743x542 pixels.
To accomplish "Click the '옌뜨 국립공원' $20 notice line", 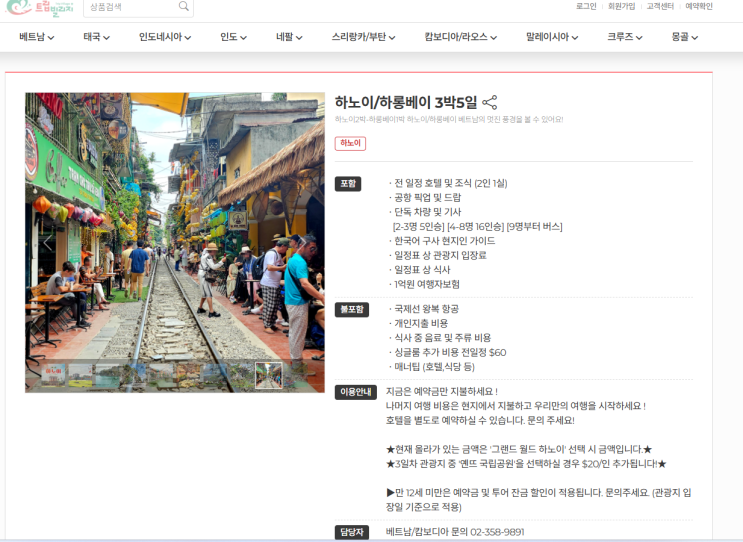I will (526, 464).
